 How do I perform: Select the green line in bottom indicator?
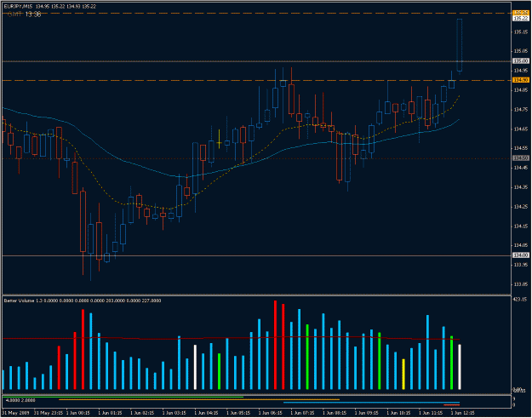click(x=123, y=397)
